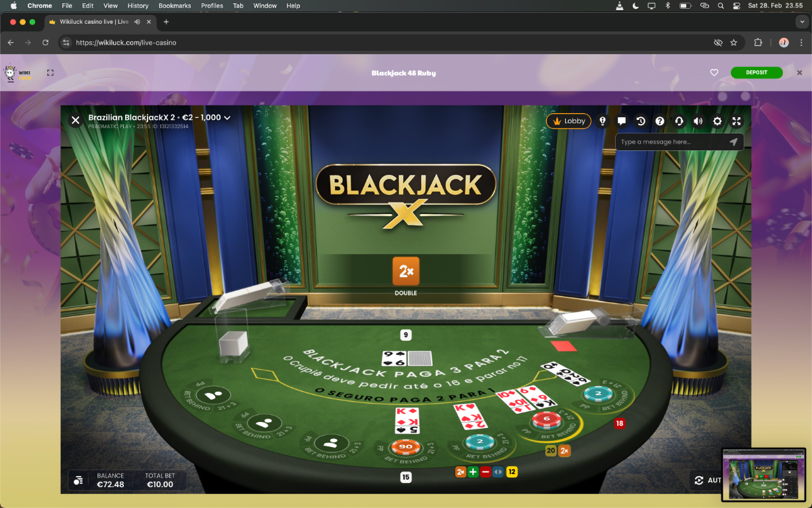
Task: Go to the Lobby
Action: tap(568, 121)
